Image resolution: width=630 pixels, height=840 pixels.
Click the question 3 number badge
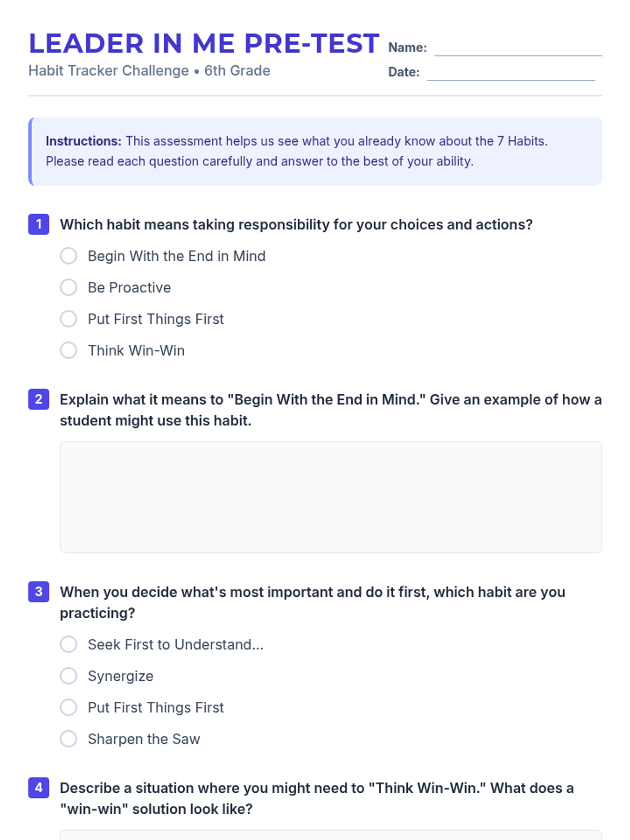[x=39, y=592]
